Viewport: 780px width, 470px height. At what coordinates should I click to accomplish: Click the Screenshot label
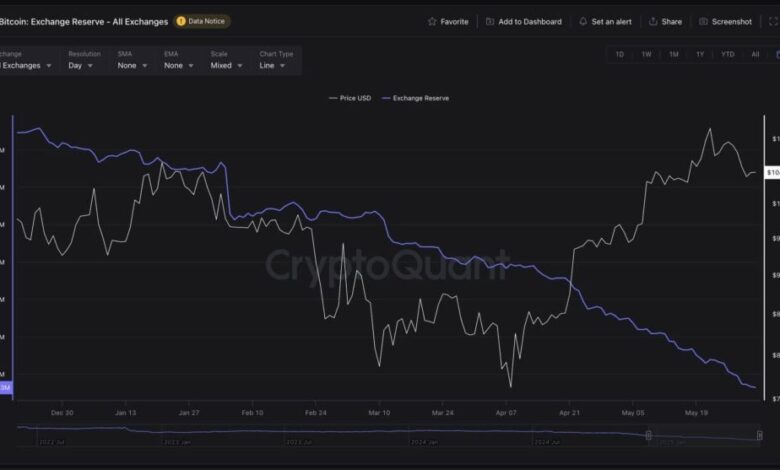point(732,22)
